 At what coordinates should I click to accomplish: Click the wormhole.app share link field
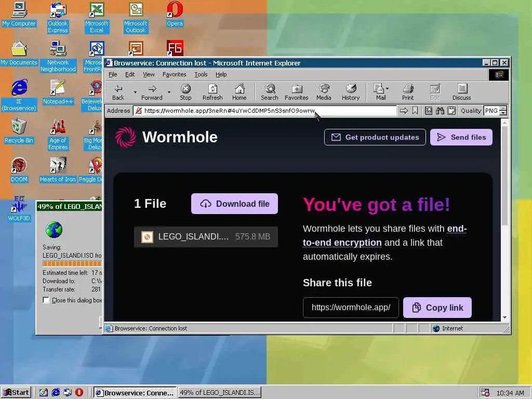[x=351, y=308]
